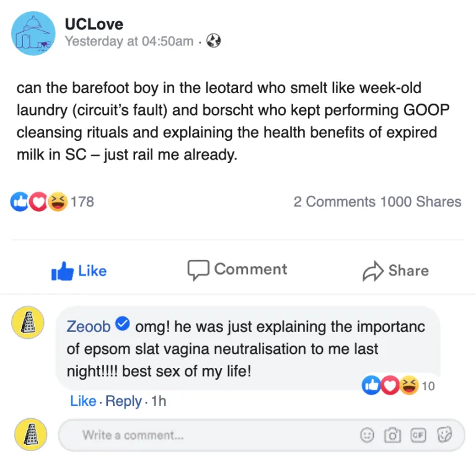Open the emoji picker in comment box
476x461 pixels.
(x=368, y=436)
